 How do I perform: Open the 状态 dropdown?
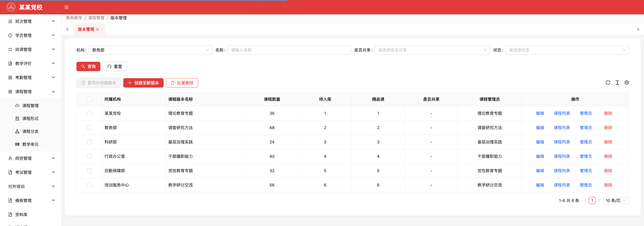[x=567, y=50]
